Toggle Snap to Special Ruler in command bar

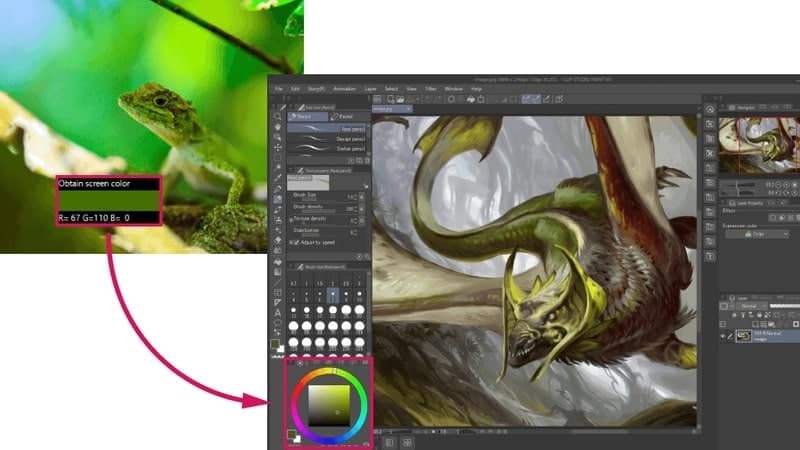[536, 99]
